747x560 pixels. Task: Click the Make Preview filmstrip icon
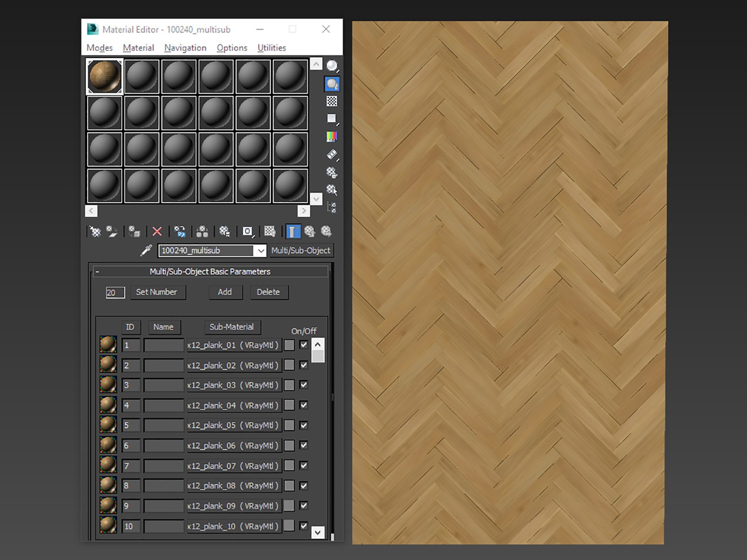pyautogui.click(x=332, y=155)
